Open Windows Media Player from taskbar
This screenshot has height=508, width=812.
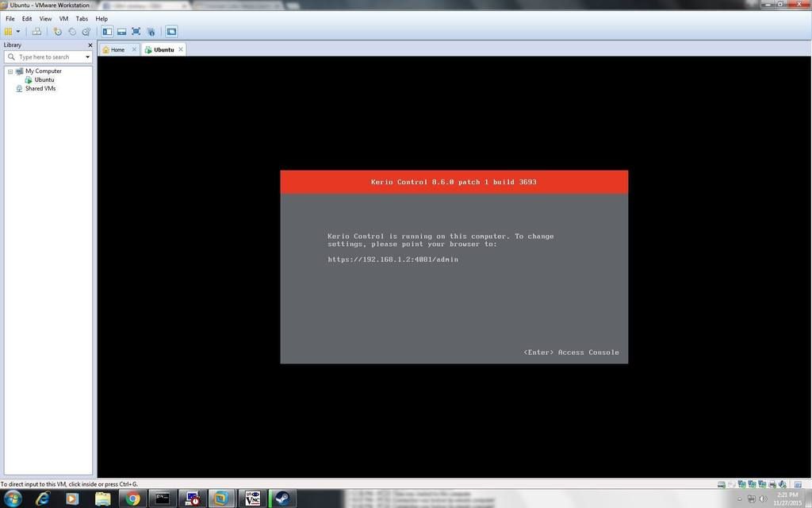(72, 498)
